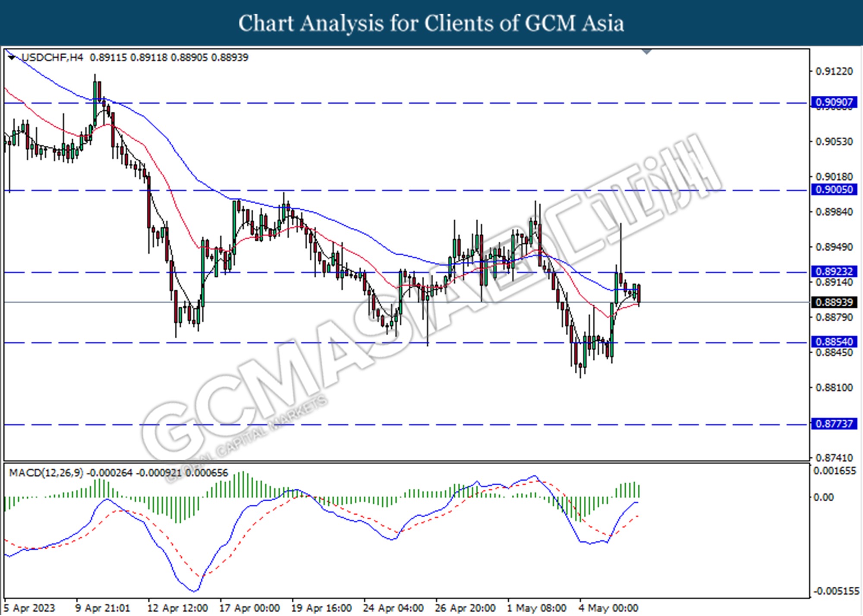Click the 12 Apr 12:00 time label
This screenshot has width=863, height=616.
[177, 608]
